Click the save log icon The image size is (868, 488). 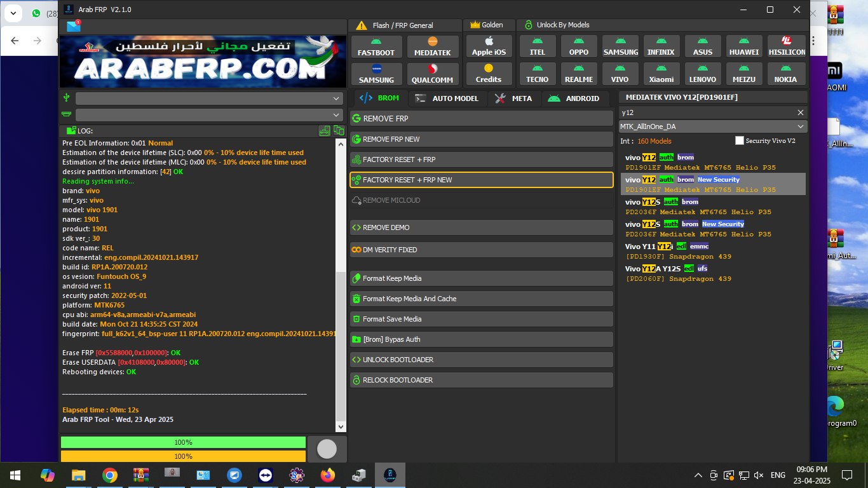point(325,130)
